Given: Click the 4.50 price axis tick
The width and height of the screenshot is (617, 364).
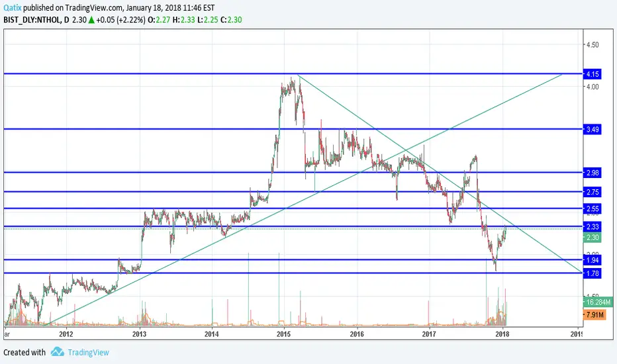Looking at the screenshot, I should (x=593, y=44).
